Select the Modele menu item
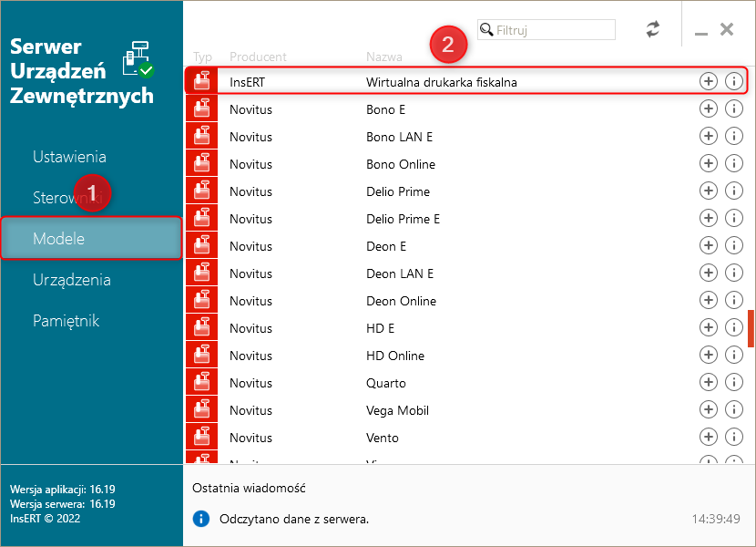Screen dimensions: 756x547 click(x=59, y=239)
